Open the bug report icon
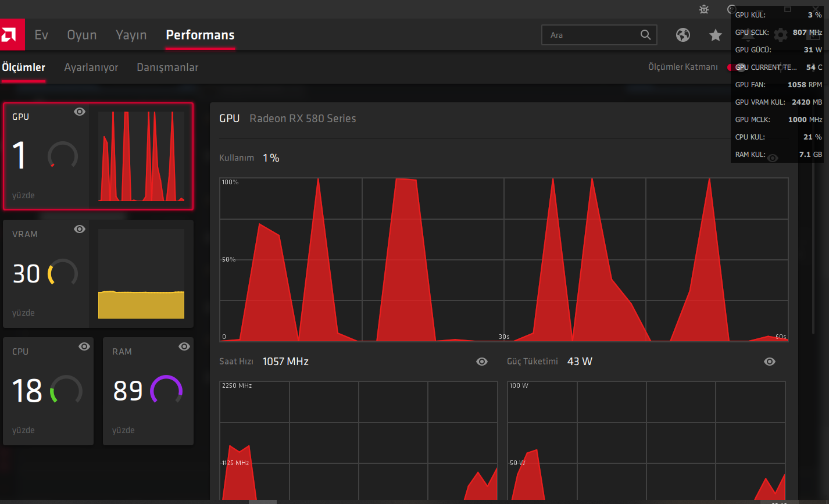Screen dimensions: 829x504 [x=704, y=9]
